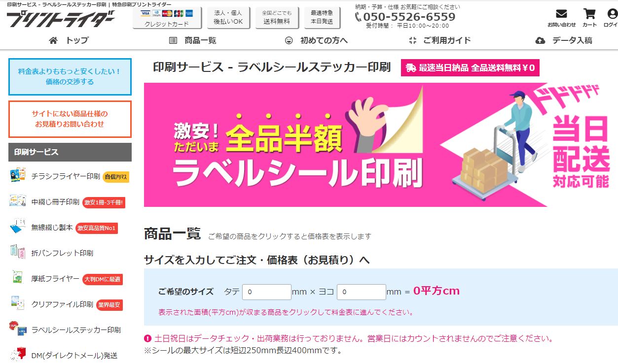Click the login user icon
Image resolution: width=618 pixels, height=364 pixels.
point(613,14)
